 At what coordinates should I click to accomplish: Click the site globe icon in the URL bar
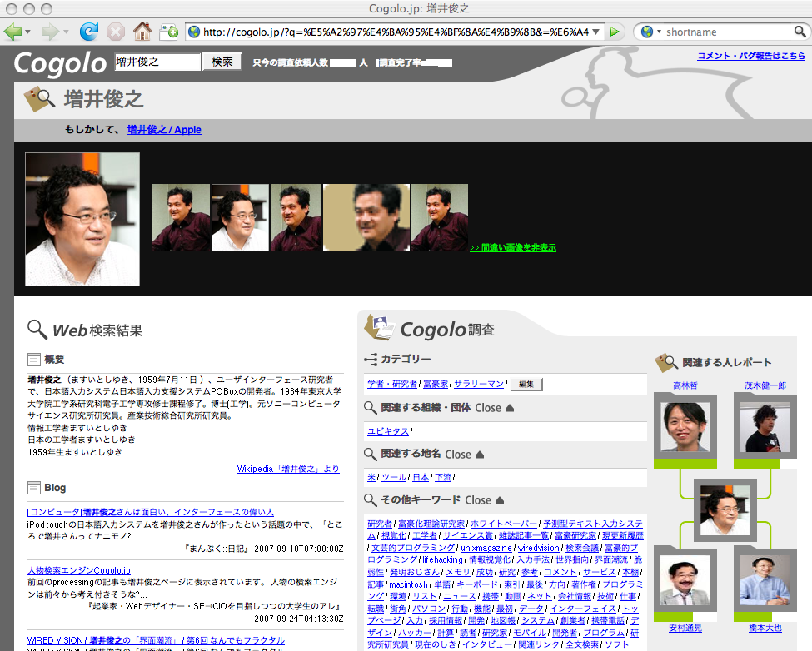pyautogui.click(x=194, y=32)
